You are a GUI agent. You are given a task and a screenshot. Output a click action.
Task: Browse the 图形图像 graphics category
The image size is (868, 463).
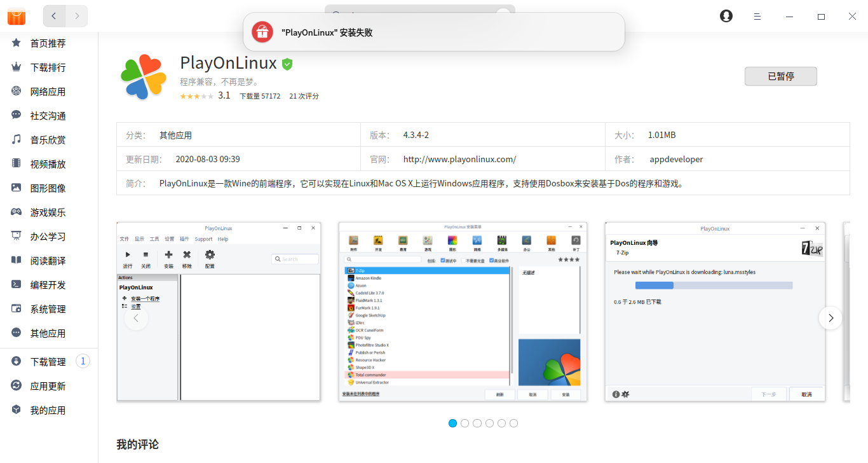point(49,188)
